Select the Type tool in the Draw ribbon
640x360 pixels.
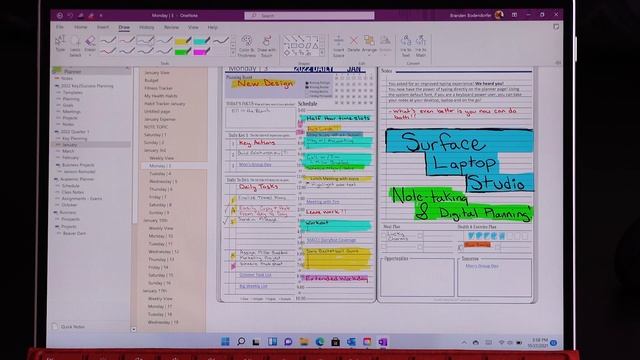point(60,44)
